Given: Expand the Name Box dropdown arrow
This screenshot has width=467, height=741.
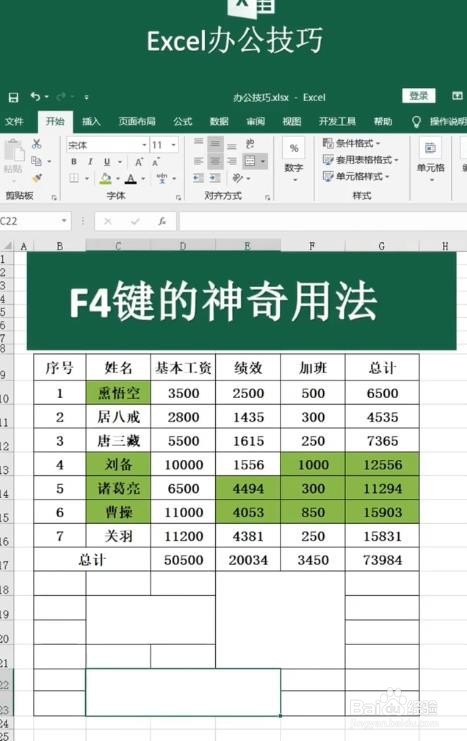Looking at the screenshot, I should point(64,221).
